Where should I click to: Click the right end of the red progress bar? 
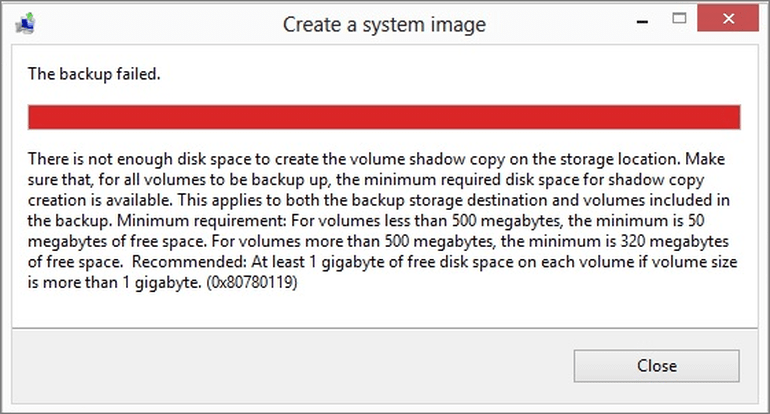click(x=734, y=117)
